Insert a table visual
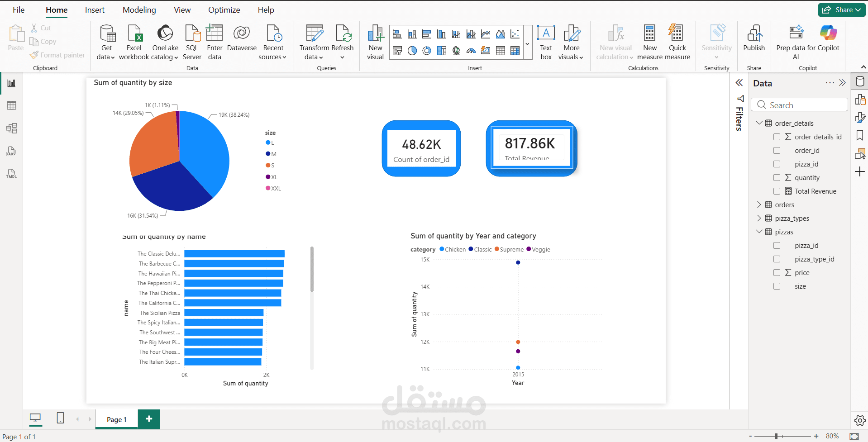The width and height of the screenshot is (868, 442). 501,51
